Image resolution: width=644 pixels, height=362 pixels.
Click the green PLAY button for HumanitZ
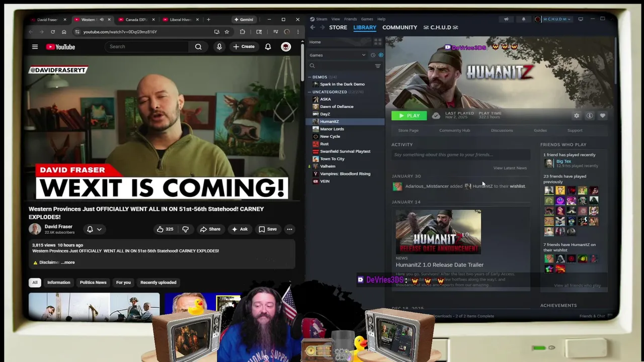[409, 116]
